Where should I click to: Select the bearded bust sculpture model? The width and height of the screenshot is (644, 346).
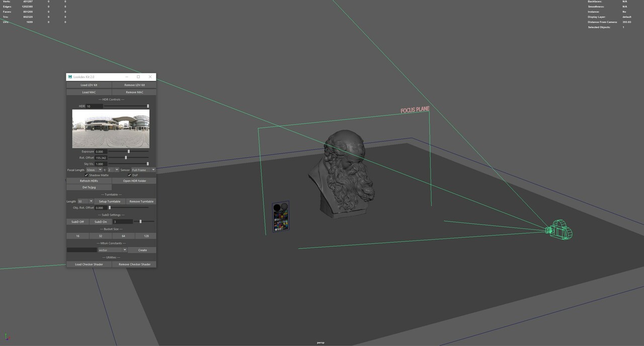pos(343,174)
